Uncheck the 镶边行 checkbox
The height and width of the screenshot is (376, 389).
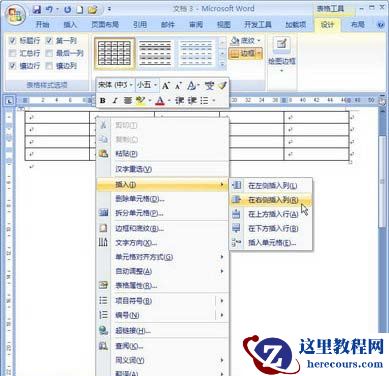[12, 66]
